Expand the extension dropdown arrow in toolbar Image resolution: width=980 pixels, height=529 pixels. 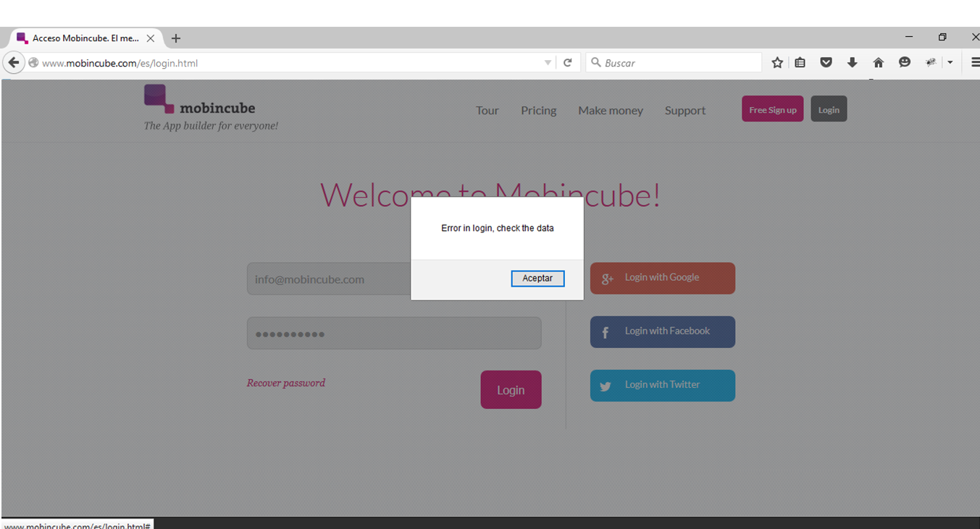tap(950, 63)
